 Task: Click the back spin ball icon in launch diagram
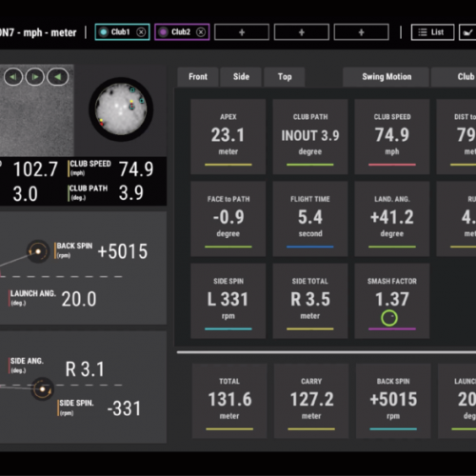point(38,251)
